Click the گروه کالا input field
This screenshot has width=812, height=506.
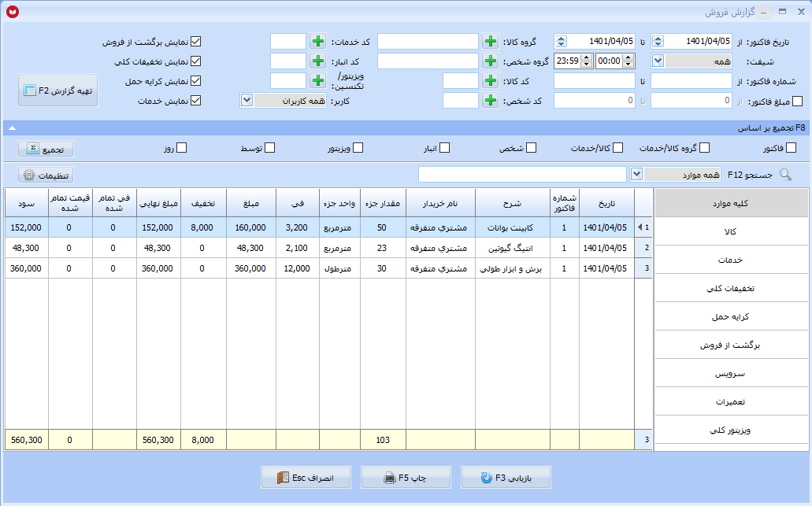(x=428, y=42)
